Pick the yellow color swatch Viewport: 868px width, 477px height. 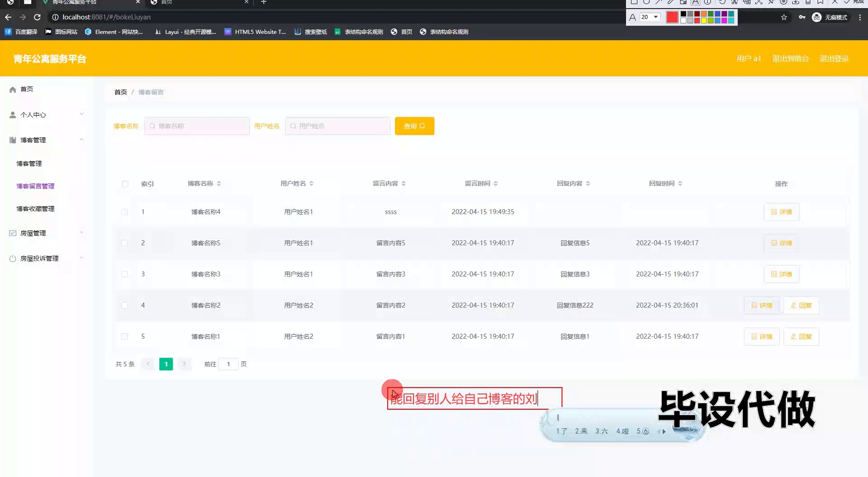[704, 20]
